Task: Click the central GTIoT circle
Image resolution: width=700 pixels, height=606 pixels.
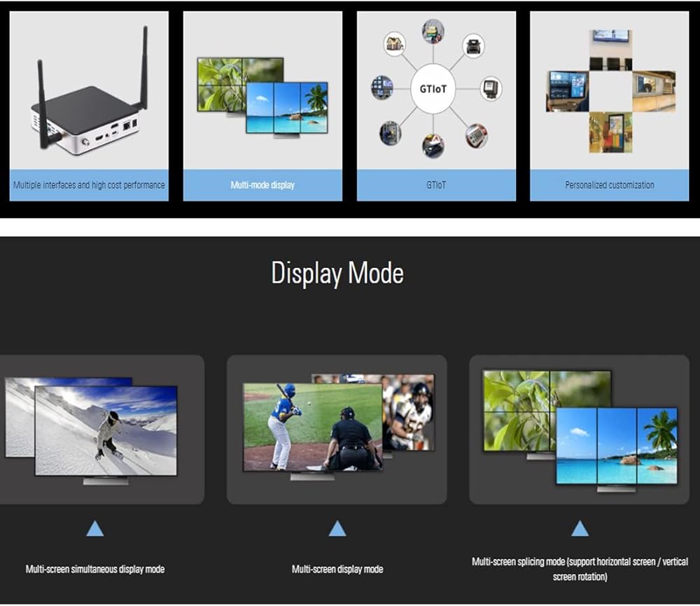Action: coord(433,89)
